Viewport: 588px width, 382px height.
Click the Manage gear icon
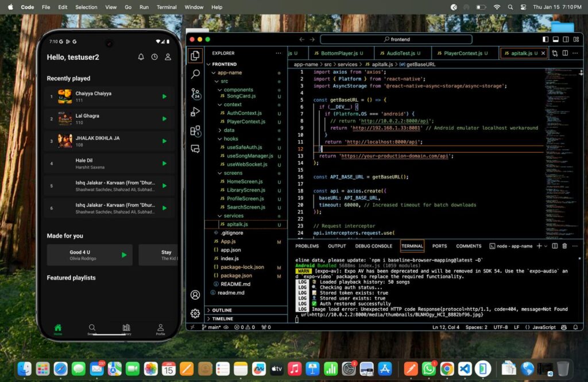click(x=195, y=313)
